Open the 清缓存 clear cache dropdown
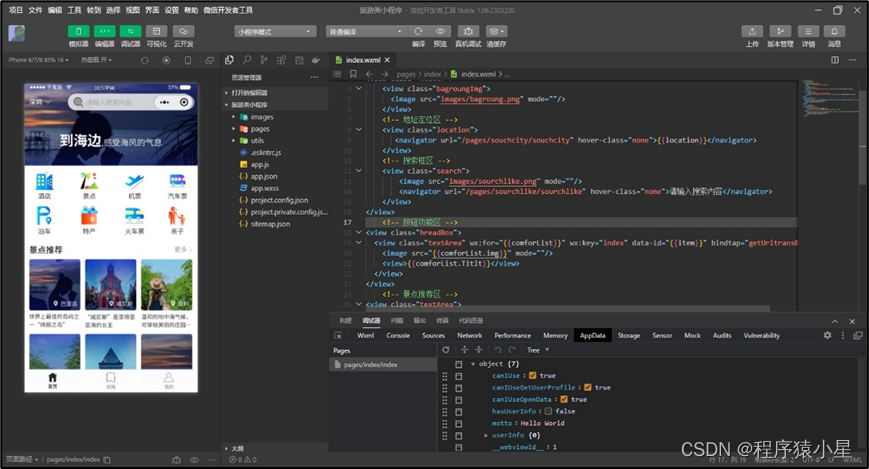Viewport: 869px width, 469px height. click(x=496, y=32)
